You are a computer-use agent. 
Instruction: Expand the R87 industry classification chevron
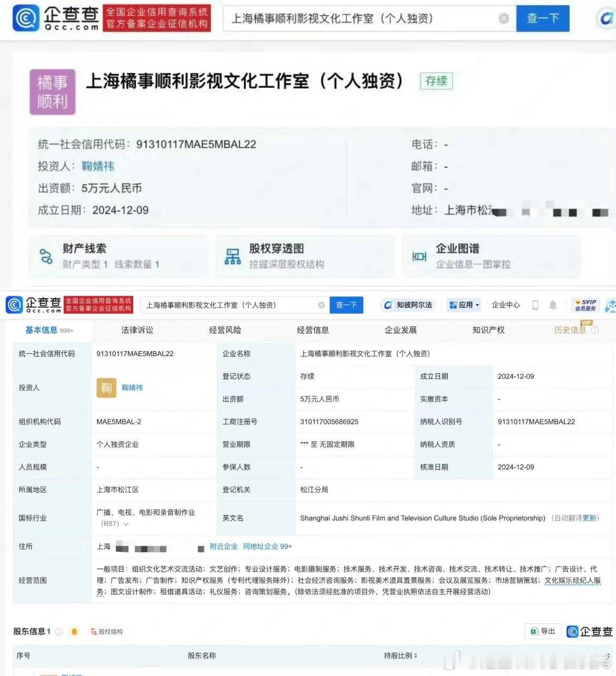click(126, 524)
